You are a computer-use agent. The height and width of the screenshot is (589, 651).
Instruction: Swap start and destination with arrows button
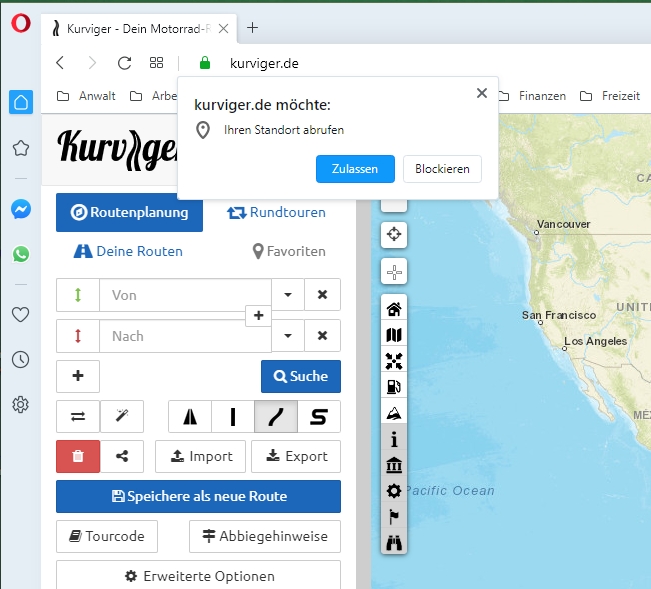78,416
